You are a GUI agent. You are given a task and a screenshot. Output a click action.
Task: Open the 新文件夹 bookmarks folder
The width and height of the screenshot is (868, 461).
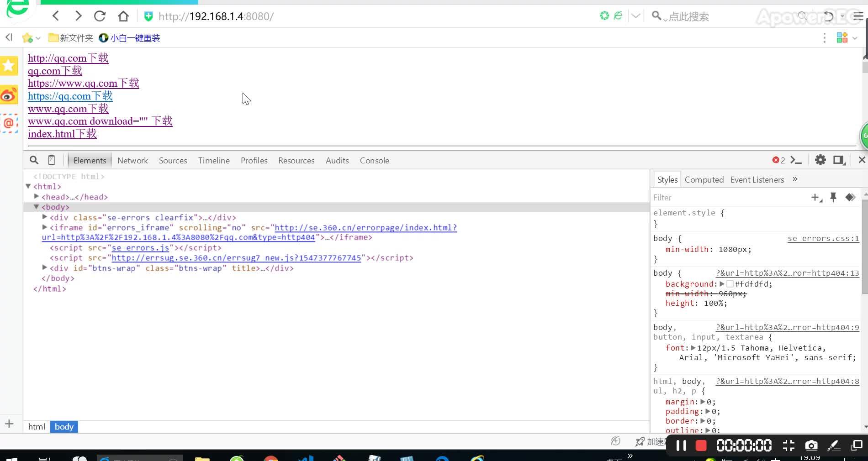tap(71, 38)
